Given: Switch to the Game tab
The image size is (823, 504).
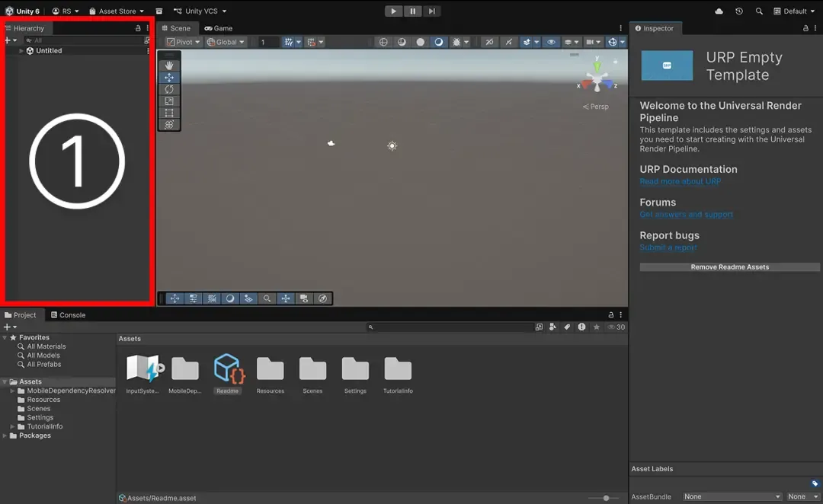Looking at the screenshot, I should point(219,28).
